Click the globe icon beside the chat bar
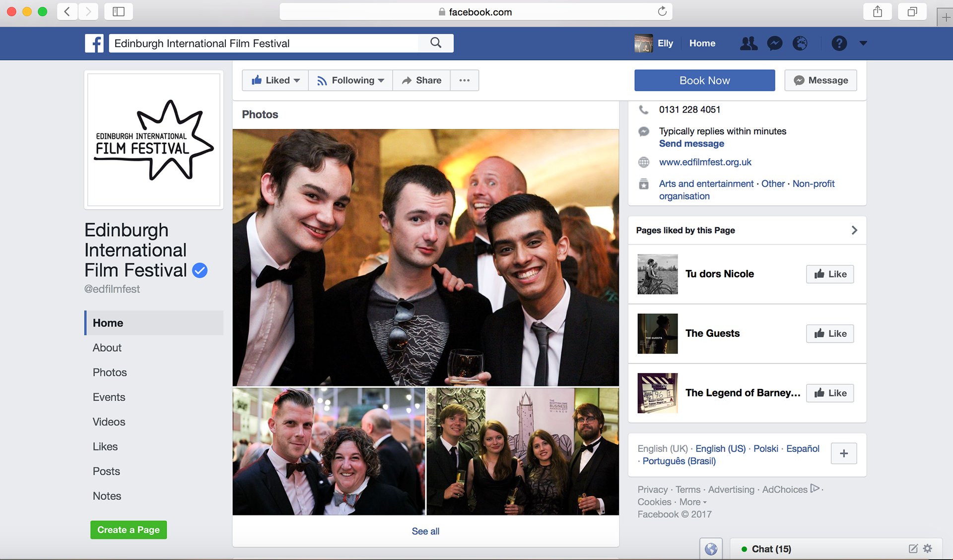This screenshot has width=953, height=560. point(711,549)
